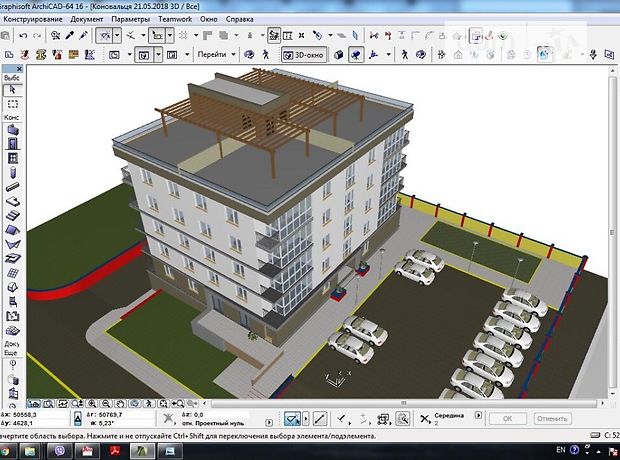
Task: Open the Документ menu
Action: coord(87,19)
